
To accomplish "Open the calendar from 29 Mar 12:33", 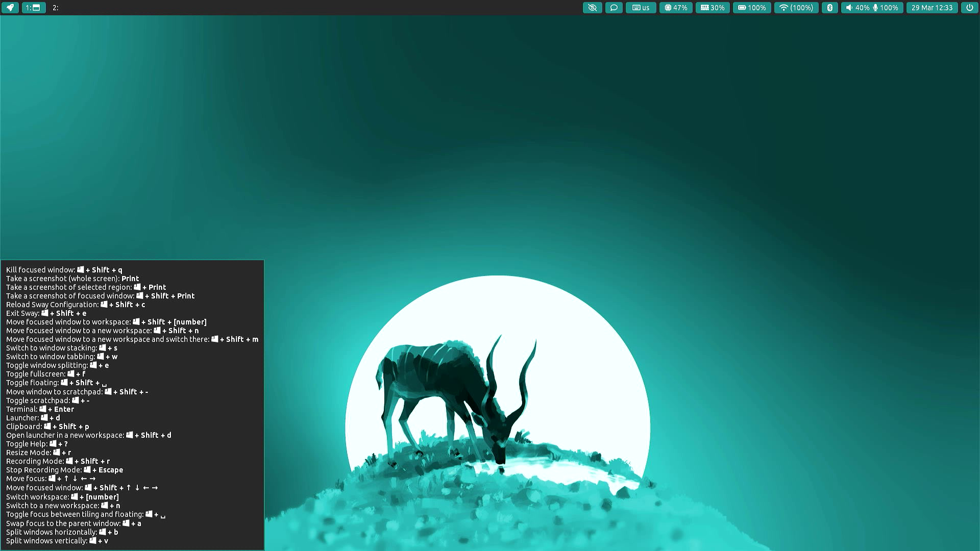I will pyautogui.click(x=932, y=8).
